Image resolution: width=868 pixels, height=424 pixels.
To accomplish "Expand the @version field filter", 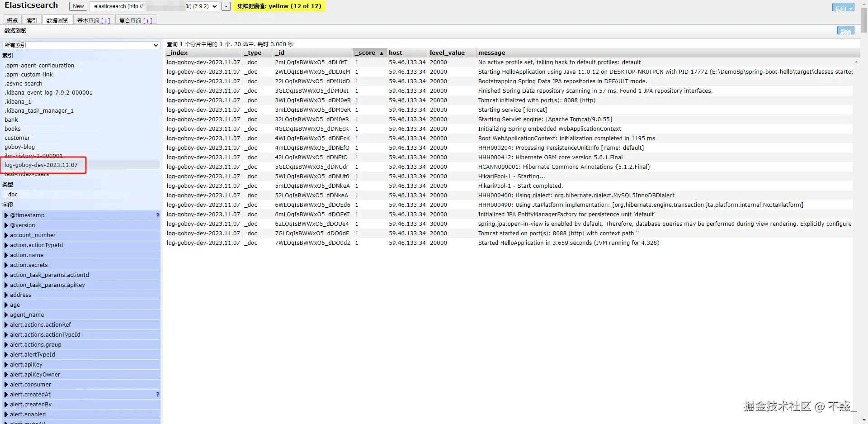I will tap(81, 225).
